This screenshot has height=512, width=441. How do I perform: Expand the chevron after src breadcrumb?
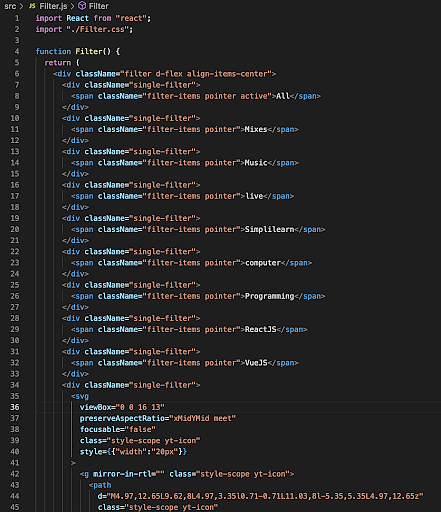pos(22,6)
